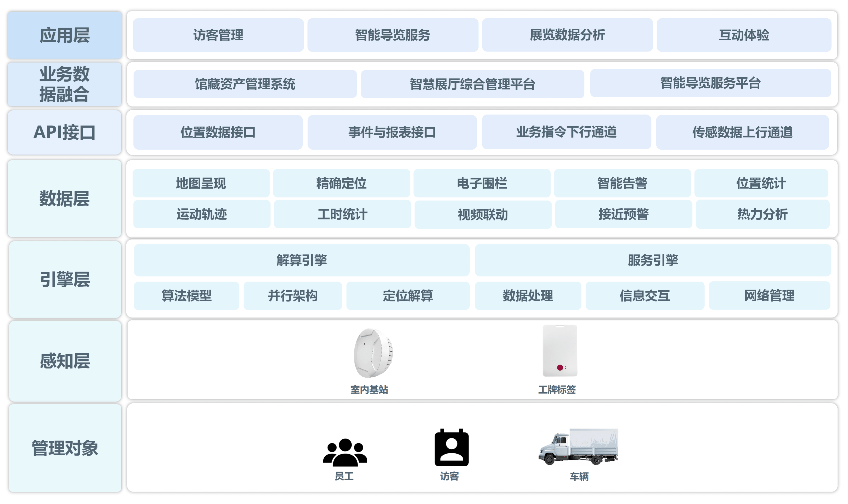Click the 位置数据接口 block
The width and height of the screenshot is (848, 504).
pyautogui.click(x=218, y=132)
